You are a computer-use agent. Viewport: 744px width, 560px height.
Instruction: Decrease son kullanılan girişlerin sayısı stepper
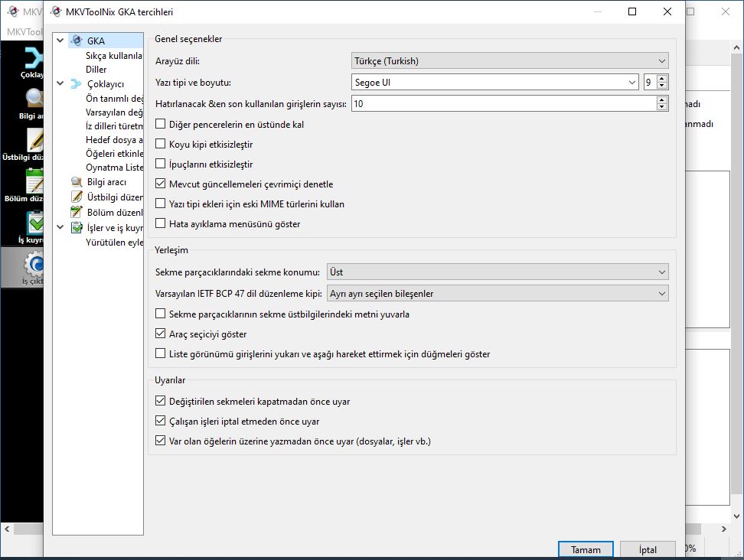click(x=662, y=107)
